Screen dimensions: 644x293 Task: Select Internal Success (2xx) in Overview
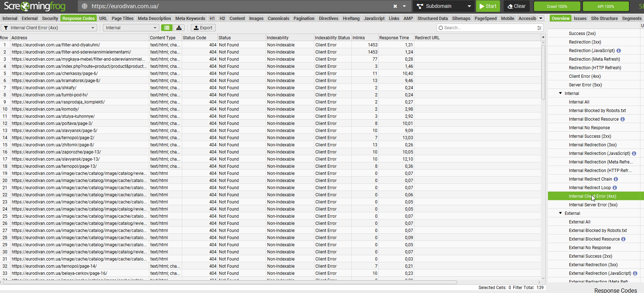(590, 136)
